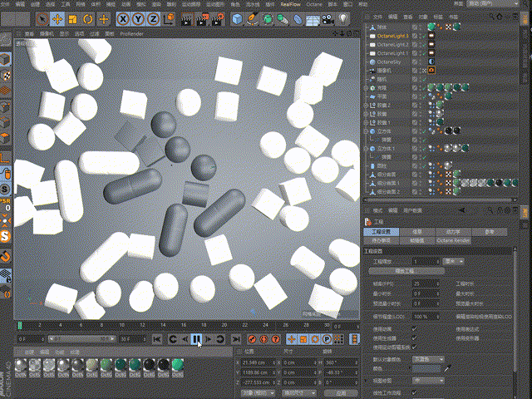532x399 pixels.
Task: Select the OctaneLight 3 object
Action: click(x=392, y=36)
